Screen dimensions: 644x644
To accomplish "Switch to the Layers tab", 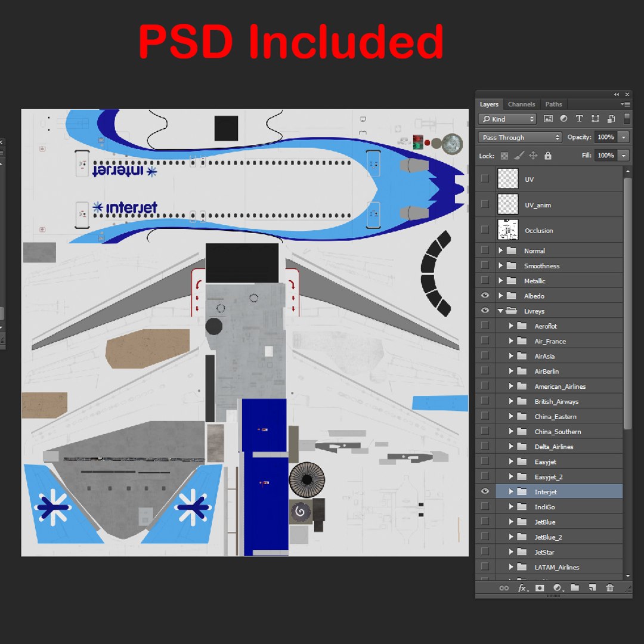I will click(x=489, y=104).
